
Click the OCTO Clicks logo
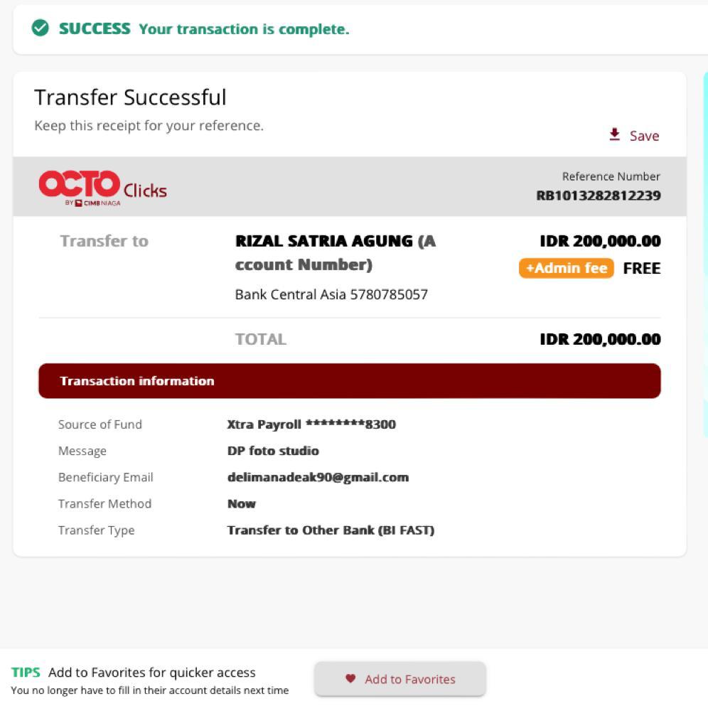pyautogui.click(x=102, y=187)
